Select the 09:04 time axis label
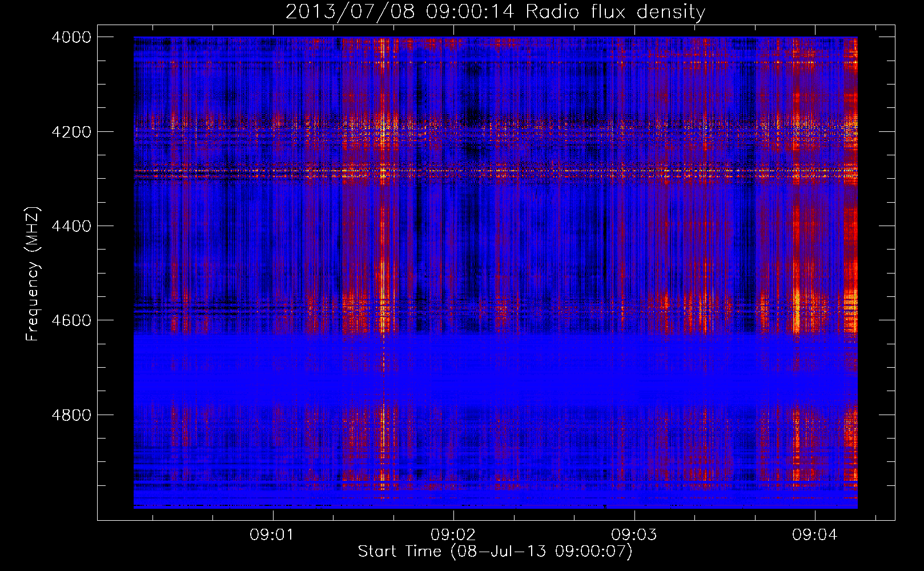This screenshot has width=924, height=571. [x=814, y=535]
